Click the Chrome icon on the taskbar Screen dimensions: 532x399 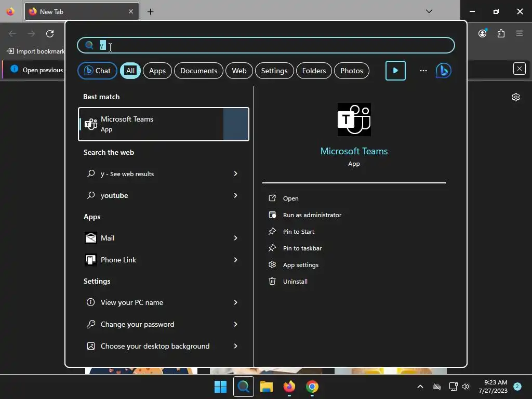pos(312,387)
